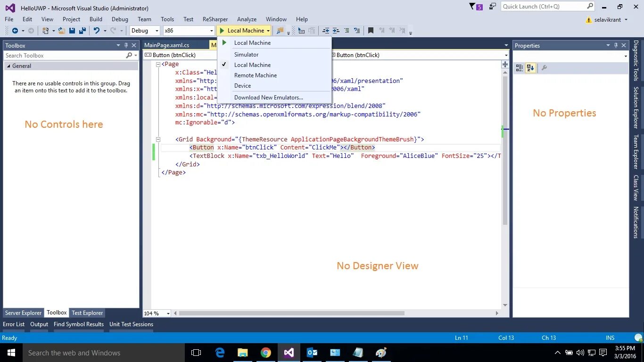Click the Find in Files toolbar icon
This screenshot has height=362, width=644.
point(280,31)
